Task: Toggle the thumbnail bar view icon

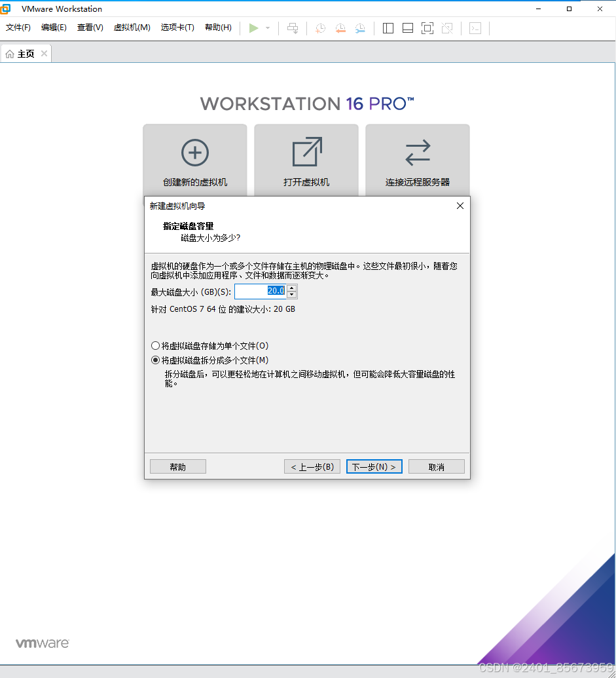Action: pyautogui.click(x=408, y=28)
